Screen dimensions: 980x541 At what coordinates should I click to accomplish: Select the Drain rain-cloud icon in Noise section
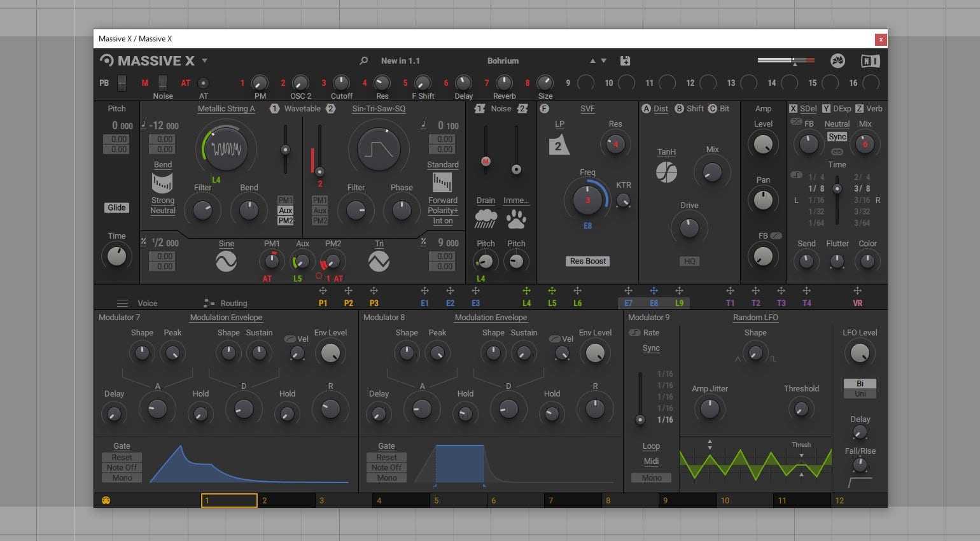485,218
